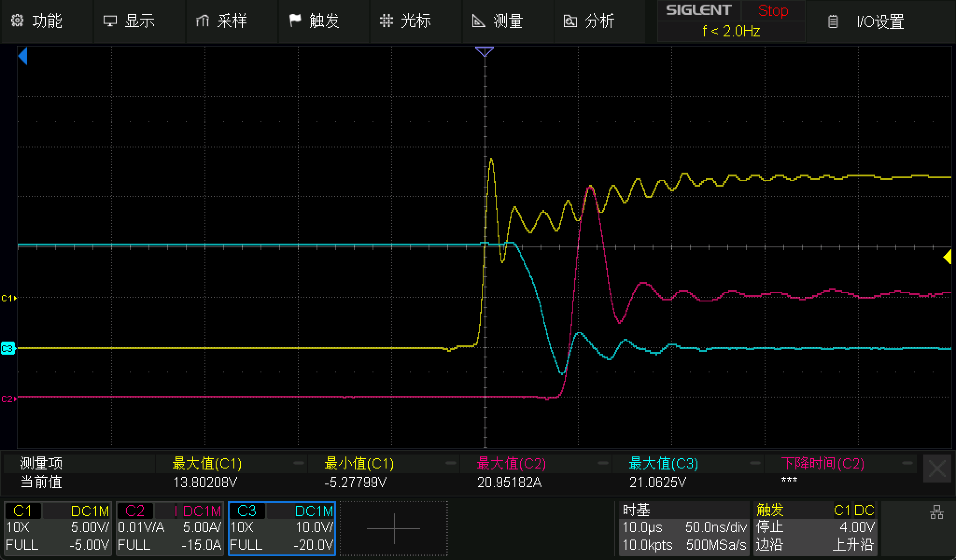Viewport: 956px width, 560px height.
Task: Open the C2 channel settings box
Action: coord(170,528)
